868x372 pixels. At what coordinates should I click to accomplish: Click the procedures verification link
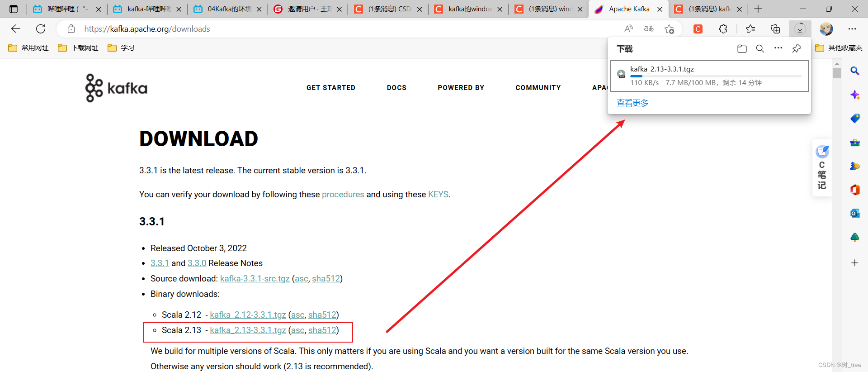point(343,195)
